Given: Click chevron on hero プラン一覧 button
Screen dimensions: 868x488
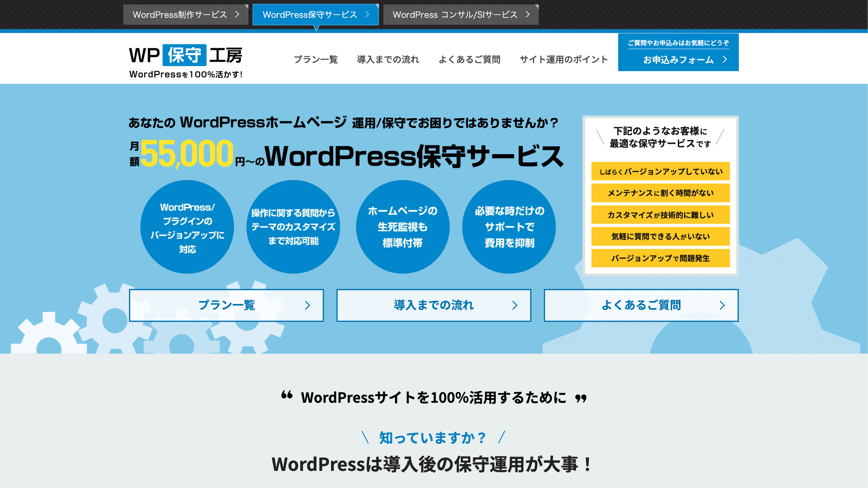Looking at the screenshot, I should (x=307, y=305).
